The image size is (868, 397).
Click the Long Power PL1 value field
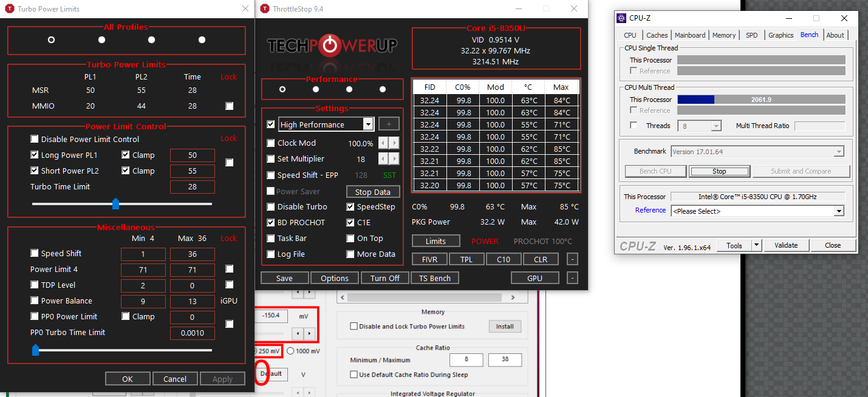click(193, 155)
